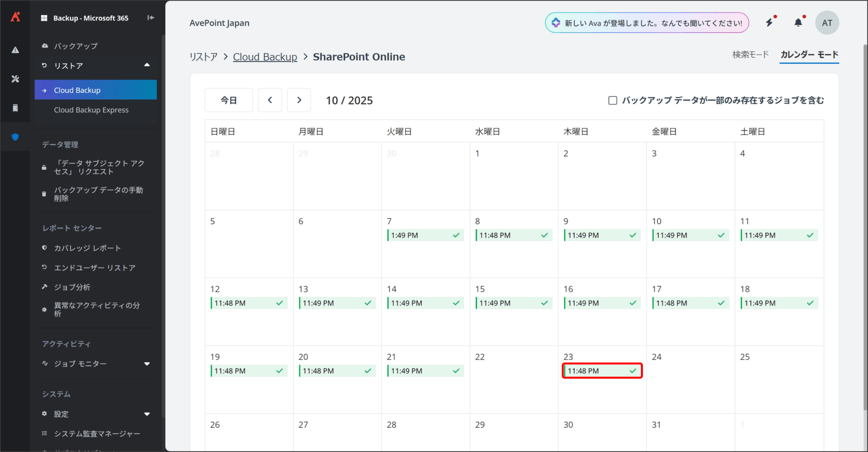Open Cloud Backup Express menu item
Screen dimensions: 868x452
(91, 110)
